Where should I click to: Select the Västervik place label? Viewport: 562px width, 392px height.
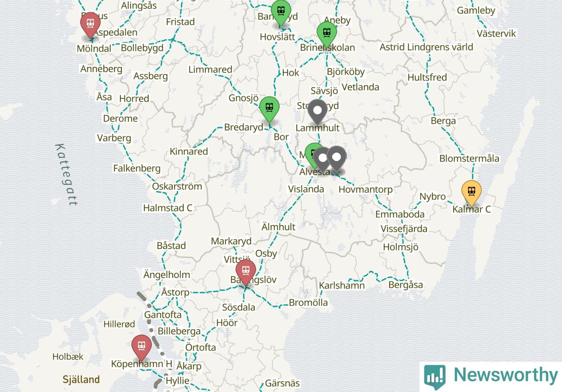pyautogui.click(x=497, y=33)
